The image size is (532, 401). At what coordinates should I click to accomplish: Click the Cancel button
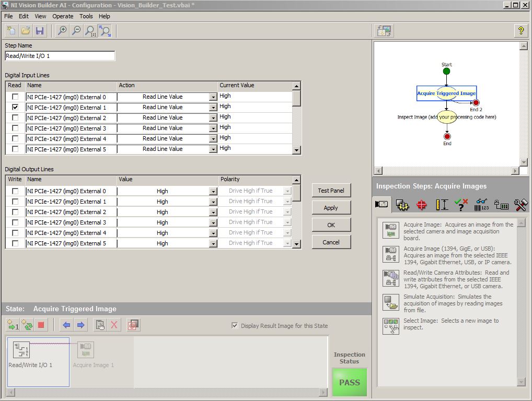[x=331, y=242]
